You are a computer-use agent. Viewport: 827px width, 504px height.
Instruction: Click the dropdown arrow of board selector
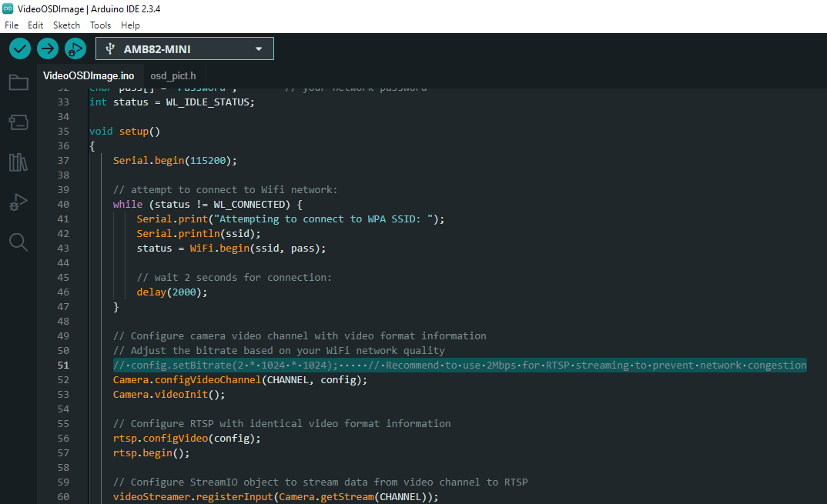pyautogui.click(x=258, y=49)
